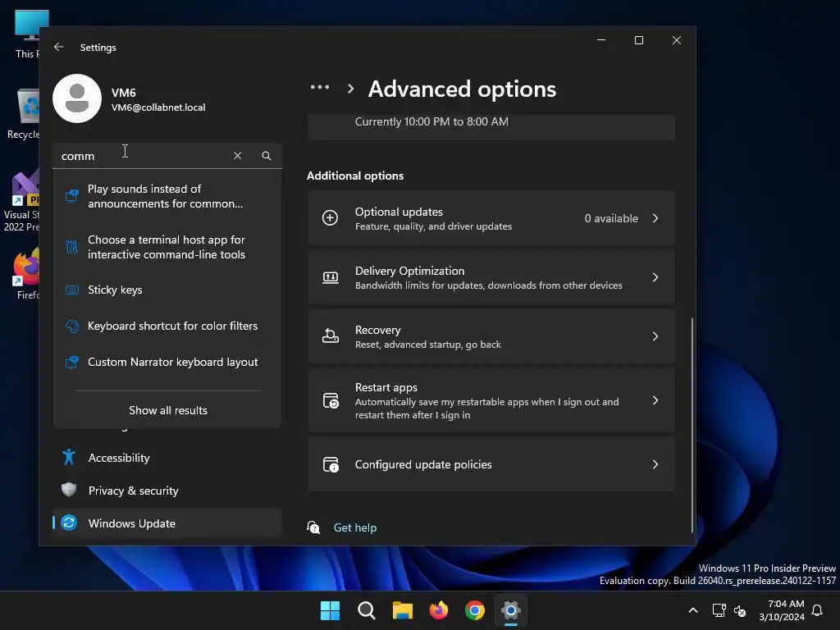Open the notification bell in system tray
The height and width of the screenshot is (630, 840).
pos(817,610)
